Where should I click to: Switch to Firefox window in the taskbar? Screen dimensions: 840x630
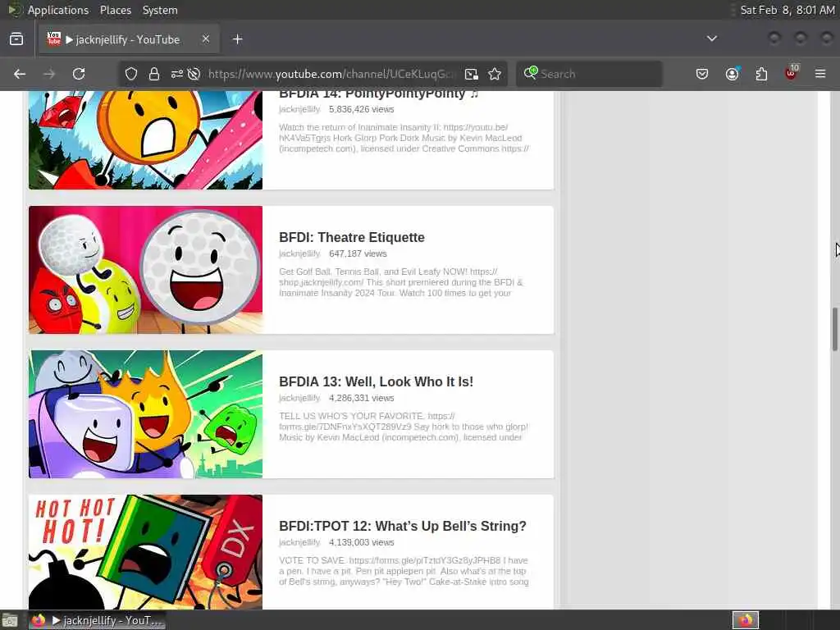point(97,620)
